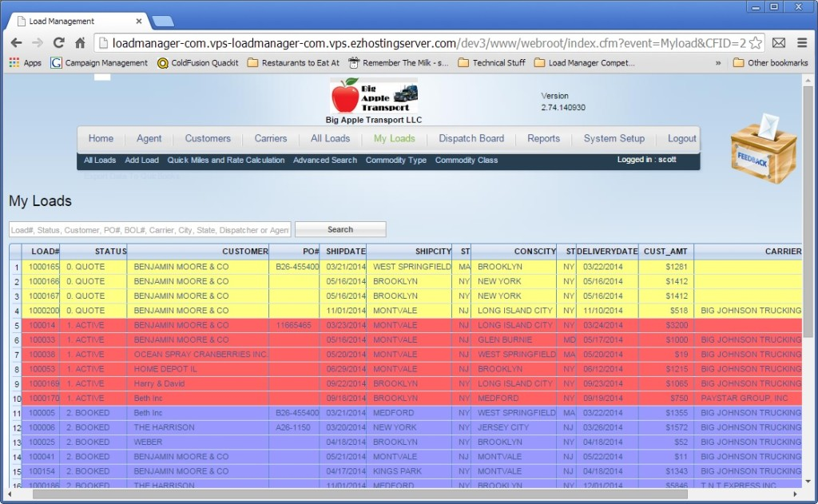
Task: Open the ColdFusion Quackit bookmark icon
Action: click(x=162, y=62)
